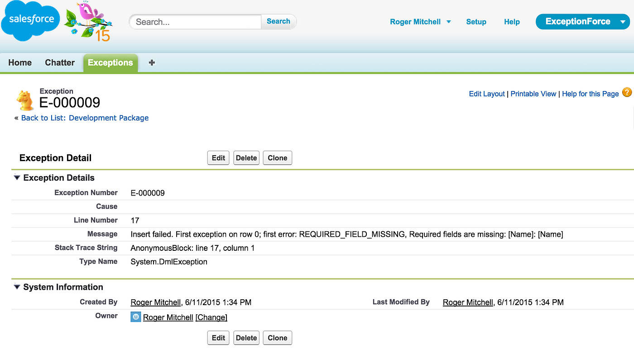Open Printable View link
The height and width of the screenshot is (364, 634).
pos(533,94)
